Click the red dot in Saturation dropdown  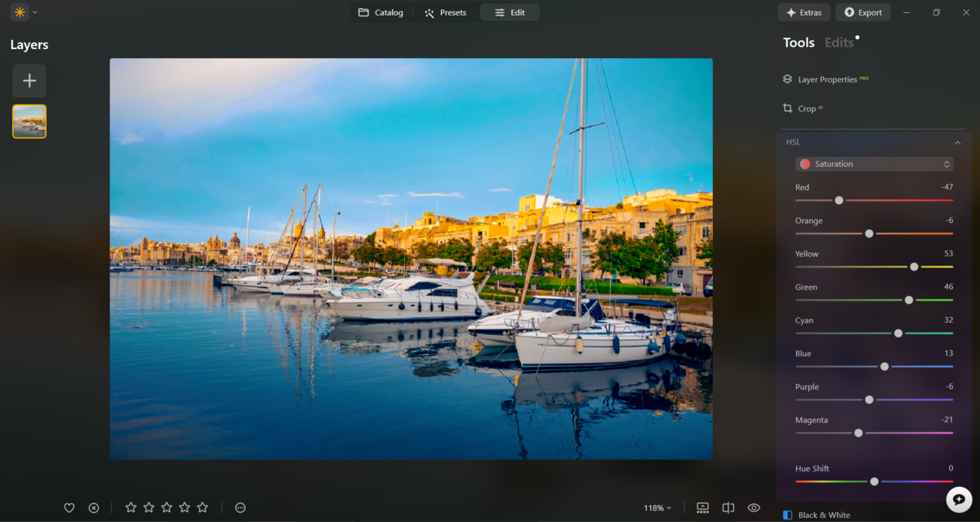click(x=805, y=164)
